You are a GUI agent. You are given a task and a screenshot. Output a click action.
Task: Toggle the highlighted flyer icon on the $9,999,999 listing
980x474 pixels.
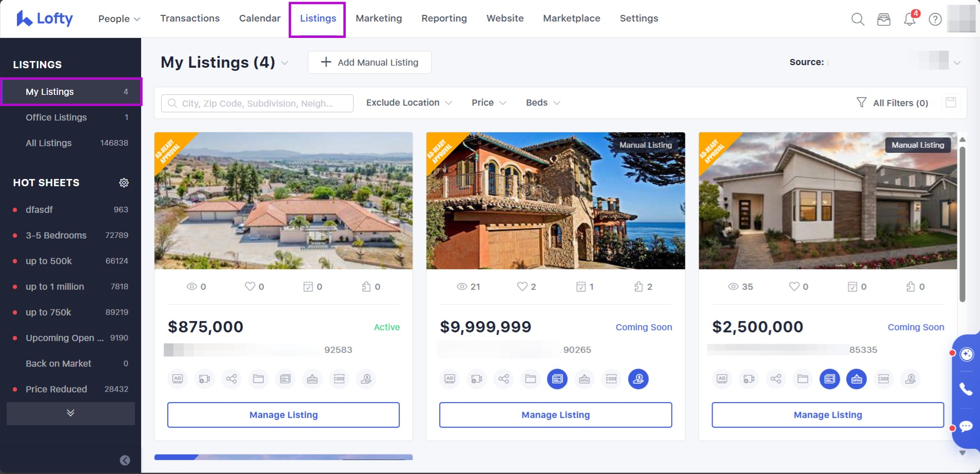pos(557,379)
